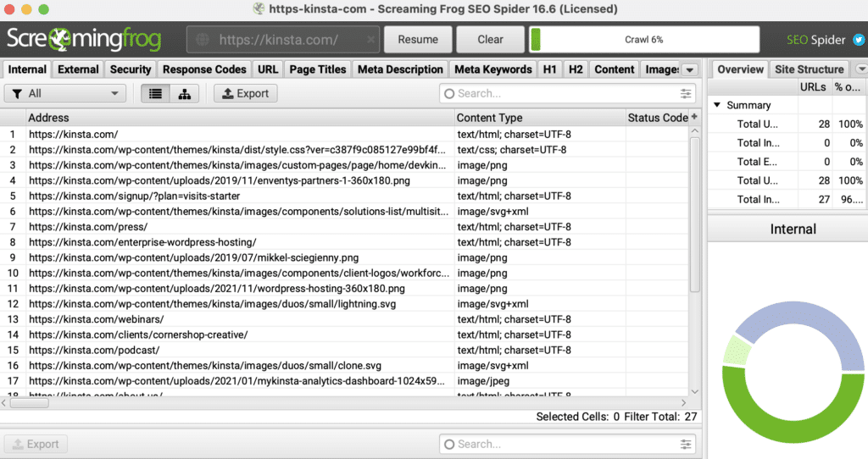
Task: Select the kinsta.com/press/ address row
Action: click(x=88, y=227)
